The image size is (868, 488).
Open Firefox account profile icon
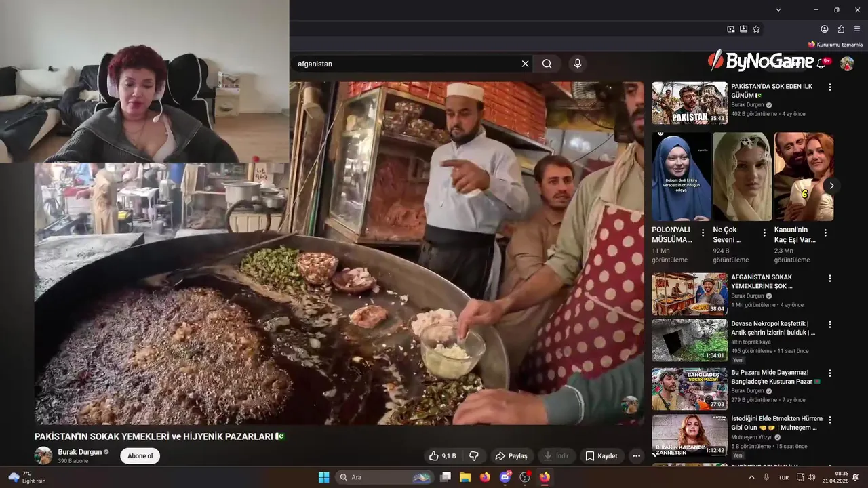pos(825,29)
